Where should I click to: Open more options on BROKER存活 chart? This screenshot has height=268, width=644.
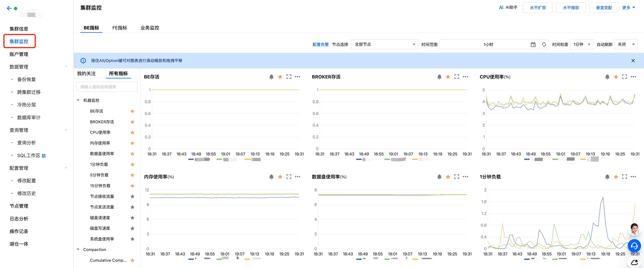pyautogui.click(x=465, y=77)
